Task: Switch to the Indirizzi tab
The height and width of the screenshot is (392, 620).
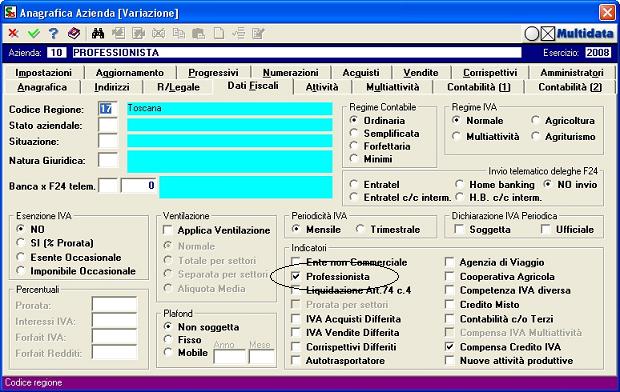Action: click(112, 87)
